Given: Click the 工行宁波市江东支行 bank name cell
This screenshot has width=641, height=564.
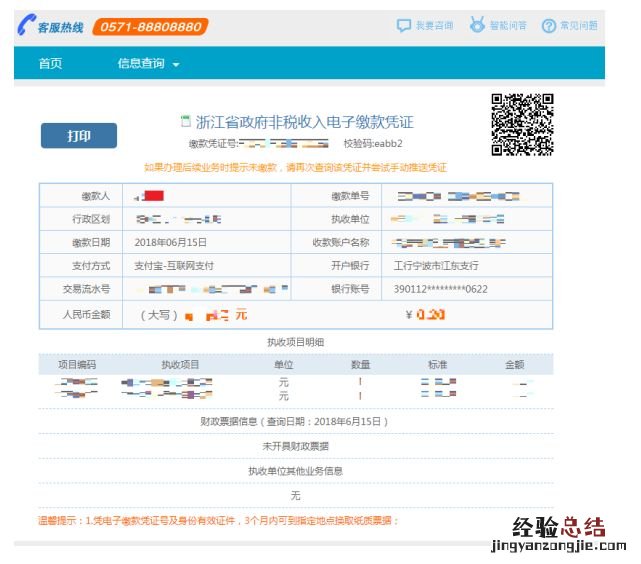Looking at the screenshot, I should (436, 266).
